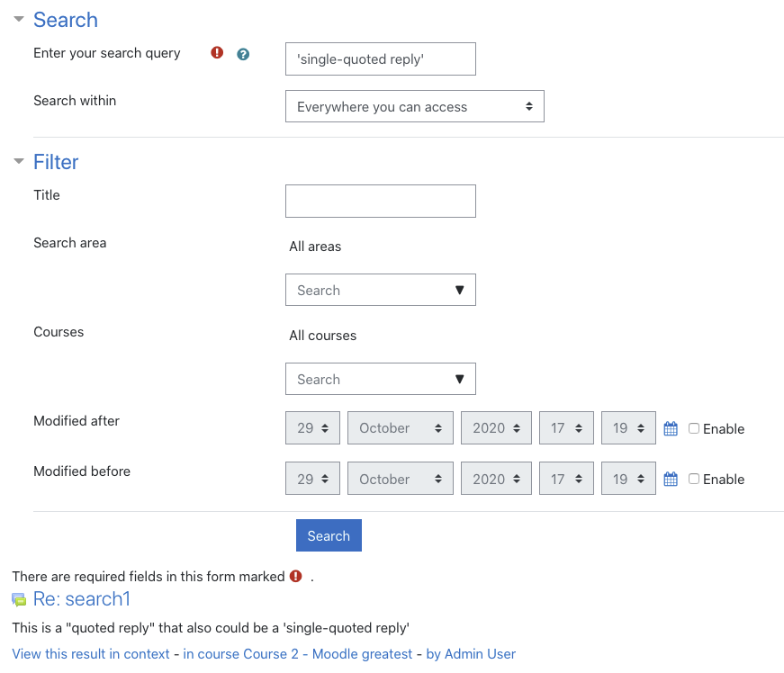This screenshot has width=784, height=673.
Task: Open the Search within dropdown
Action: [x=414, y=106]
